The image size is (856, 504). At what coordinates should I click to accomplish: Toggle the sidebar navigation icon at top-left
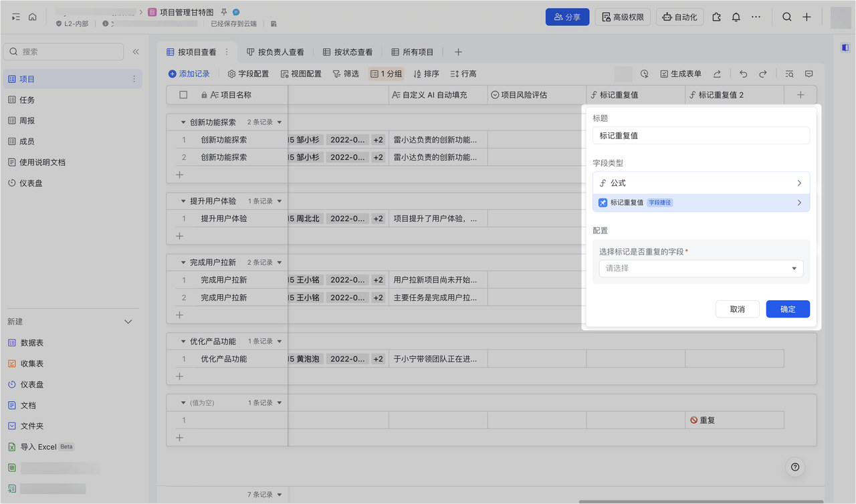[16, 17]
